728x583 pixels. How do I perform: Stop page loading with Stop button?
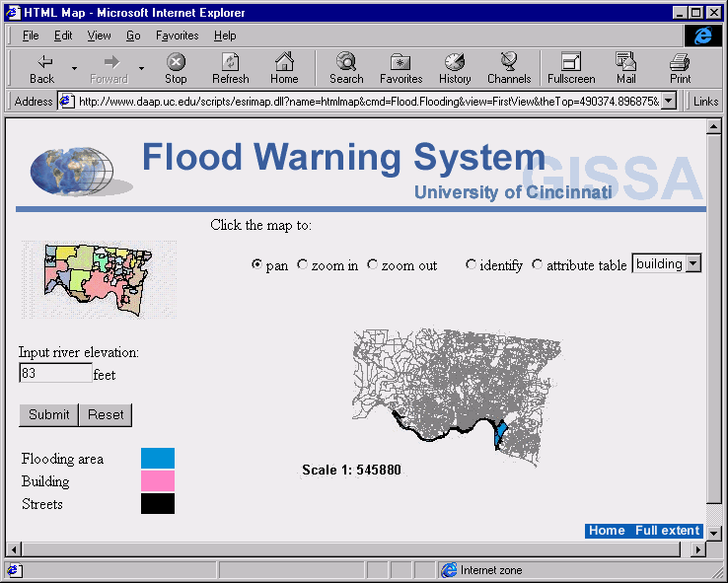tap(176, 68)
